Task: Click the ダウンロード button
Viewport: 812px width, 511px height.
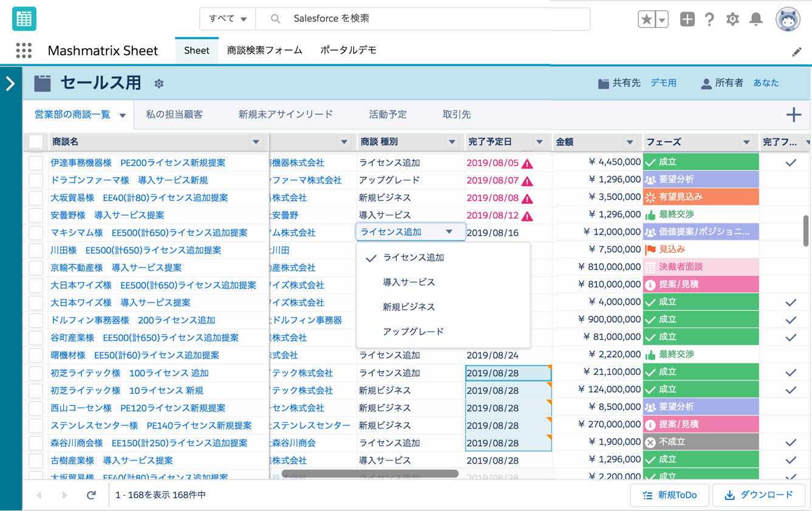Action: click(x=759, y=495)
